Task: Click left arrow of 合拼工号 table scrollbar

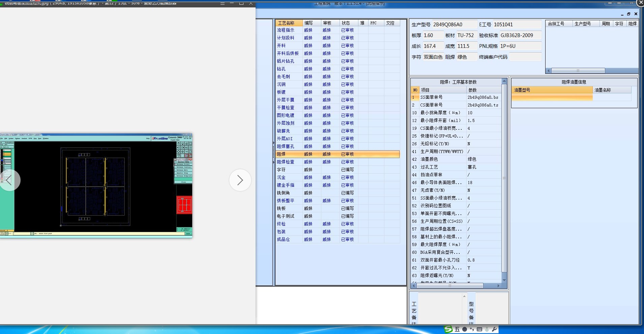Action: tap(549, 71)
